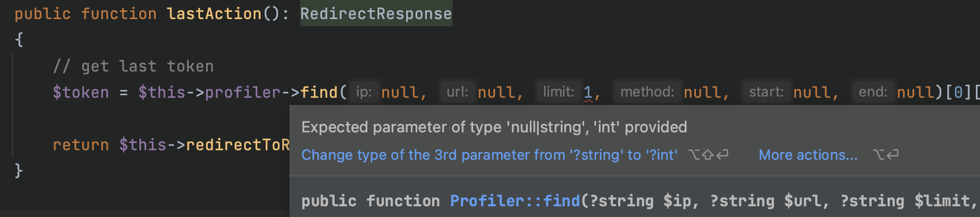Image resolution: width=980 pixels, height=217 pixels.
Task: Click the return keyword
Action: click(81, 145)
